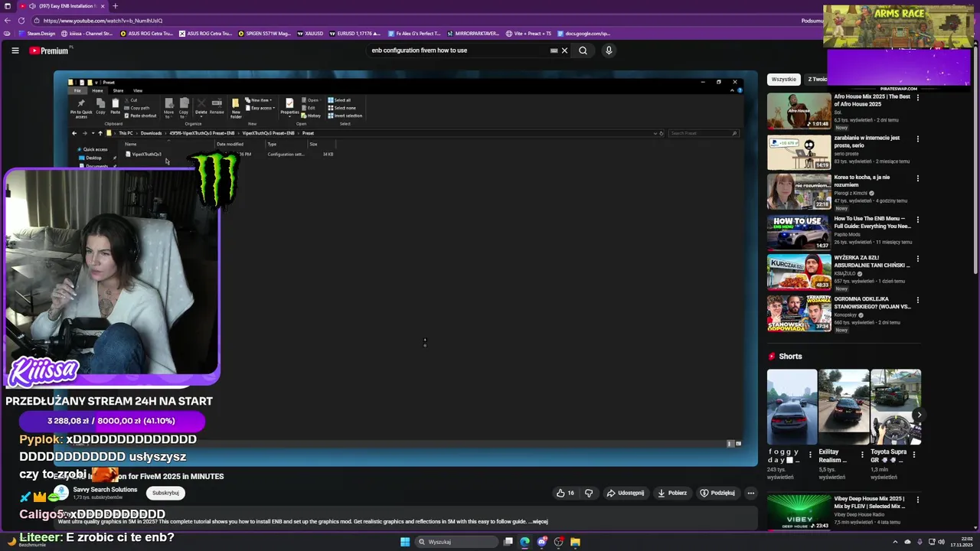This screenshot has height=551, width=980.
Task: Click the Podziękuj thanks button
Action: coord(717,493)
